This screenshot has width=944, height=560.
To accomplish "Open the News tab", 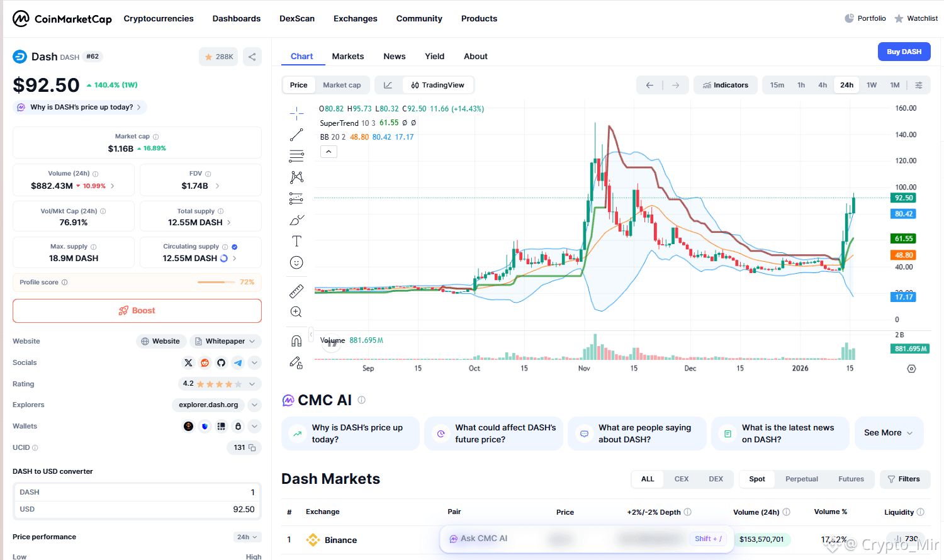I will pos(395,56).
